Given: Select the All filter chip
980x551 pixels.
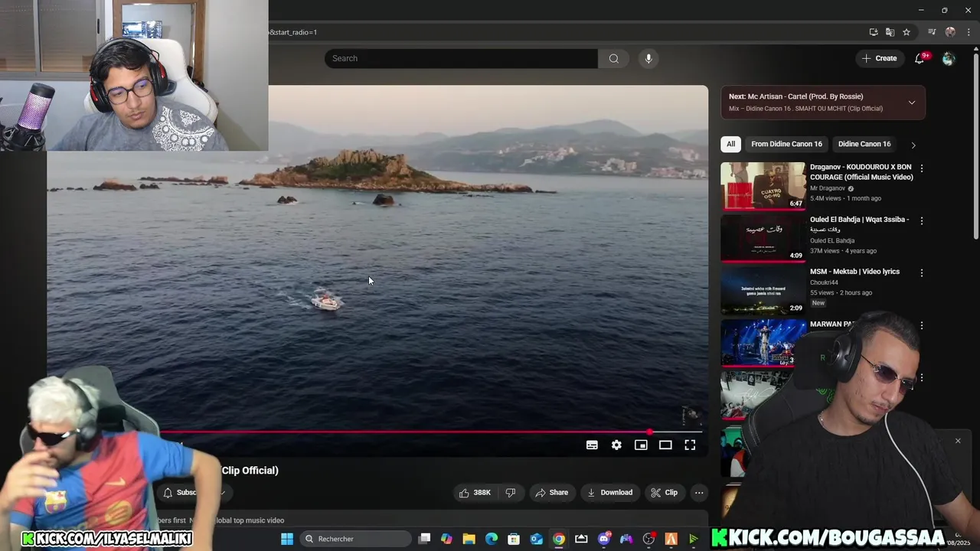Looking at the screenshot, I should pyautogui.click(x=731, y=144).
